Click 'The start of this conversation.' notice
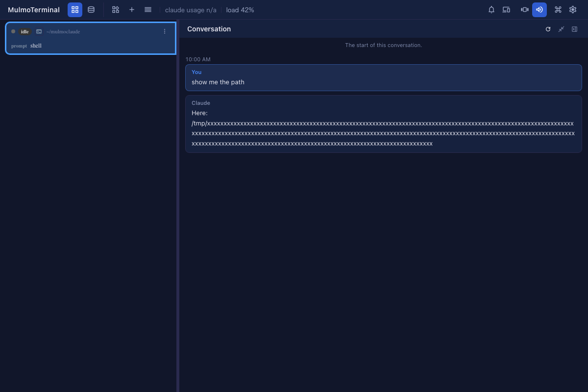 tap(384, 45)
